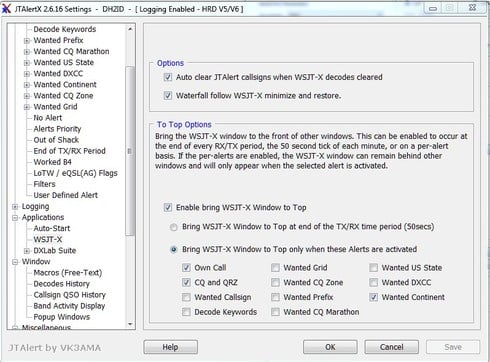The height and width of the screenshot is (362, 490).
Task: Collapse the Applications tree node
Action: [15, 218]
